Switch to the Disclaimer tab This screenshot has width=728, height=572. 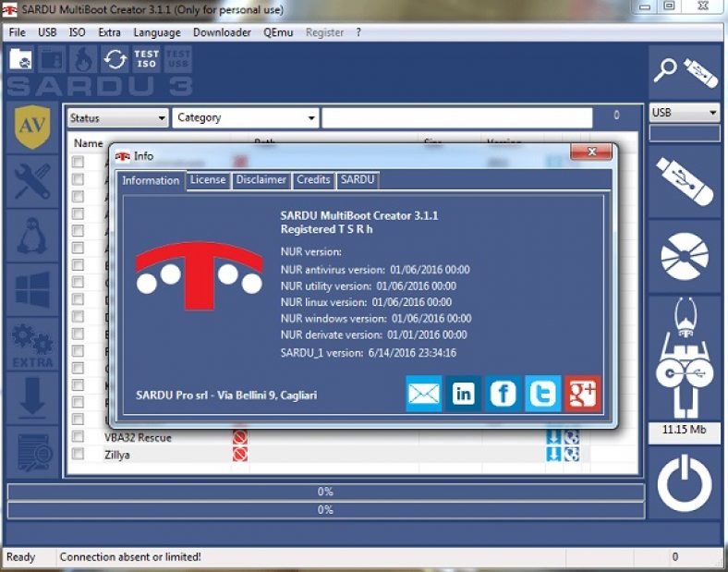pyautogui.click(x=261, y=179)
